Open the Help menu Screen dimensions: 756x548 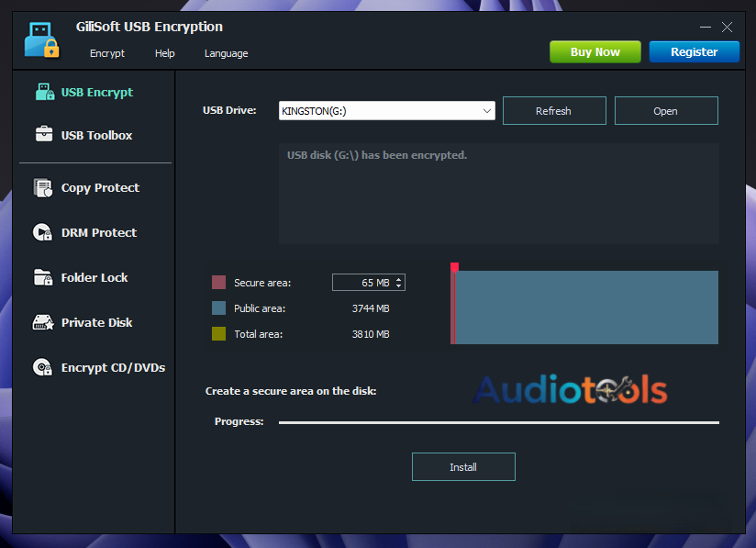165,53
